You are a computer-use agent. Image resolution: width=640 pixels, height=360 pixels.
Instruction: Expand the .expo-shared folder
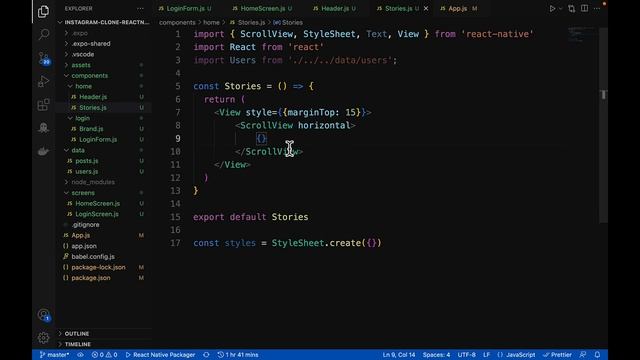pos(91,44)
